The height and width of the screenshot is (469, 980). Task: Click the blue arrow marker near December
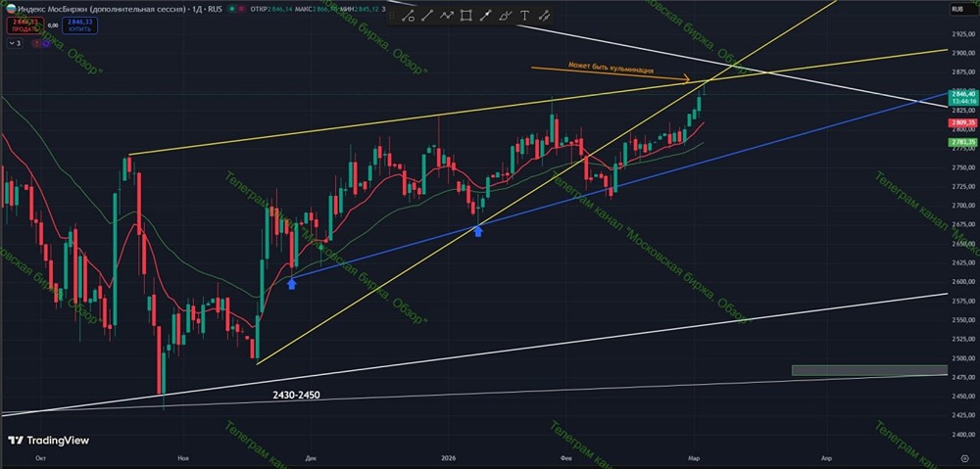pyautogui.click(x=291, y=284)
